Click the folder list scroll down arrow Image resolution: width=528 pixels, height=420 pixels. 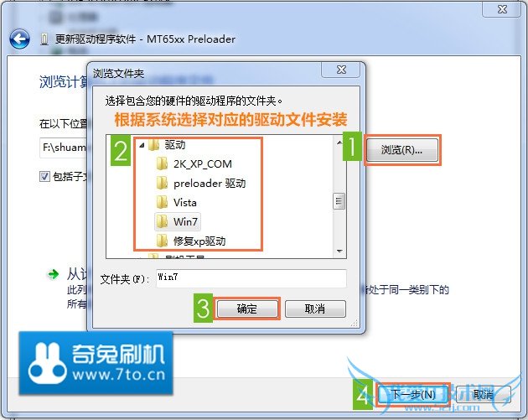[x=339, y=251]
